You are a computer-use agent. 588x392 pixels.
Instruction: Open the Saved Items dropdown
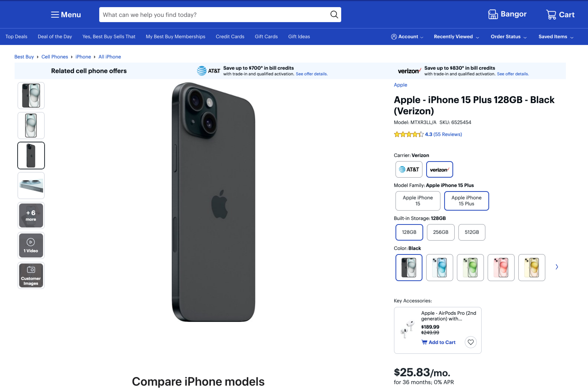coord(556,37)
